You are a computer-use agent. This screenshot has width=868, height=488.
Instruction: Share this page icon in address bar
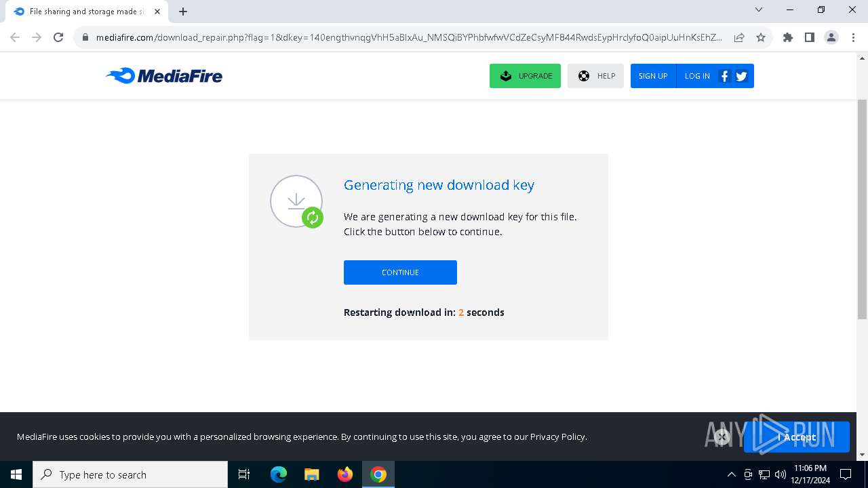[739, 37]
